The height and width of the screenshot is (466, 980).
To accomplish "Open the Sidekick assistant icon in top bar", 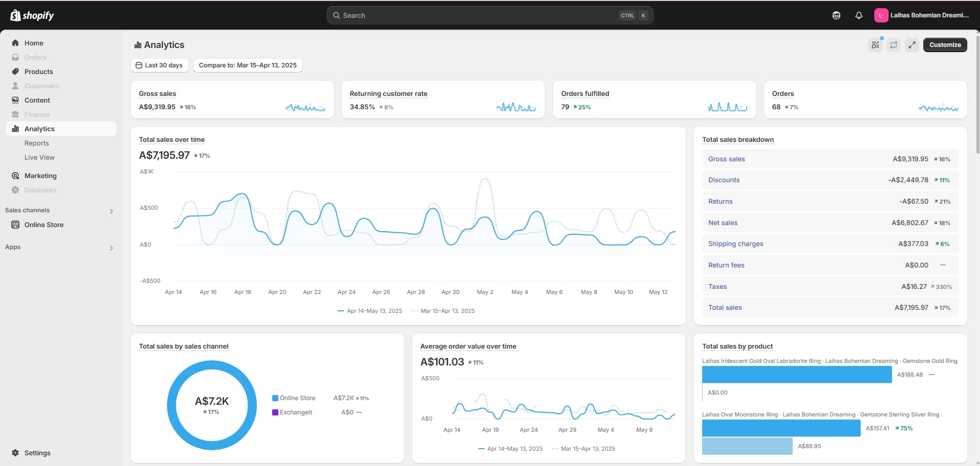I will (836, 15).
